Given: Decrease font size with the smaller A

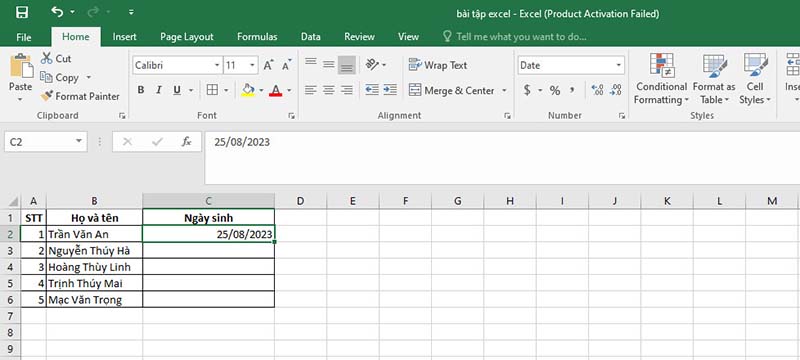Looking at the screenshot, I should (x=287, y=65).
